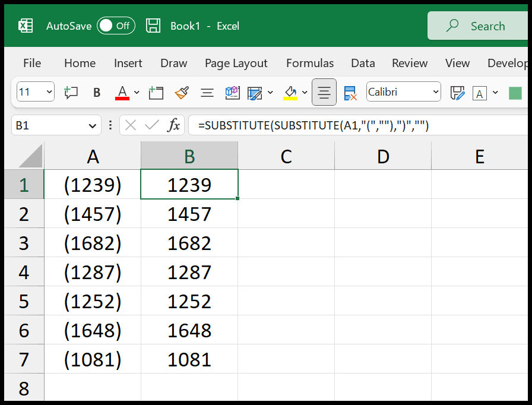Switch to the Page Layout tab
This screenshot has height=405, width=532.
click(236, 63)
